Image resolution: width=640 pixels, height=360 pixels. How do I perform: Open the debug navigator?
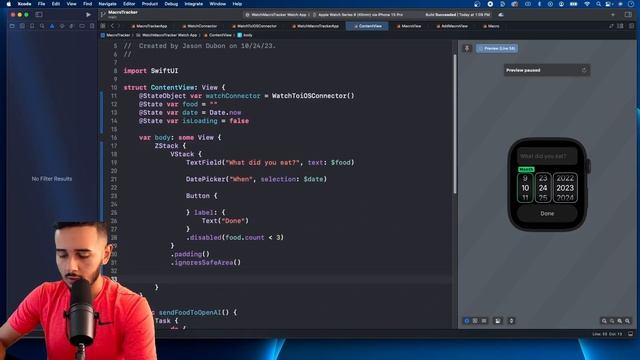tap(72, 26)
